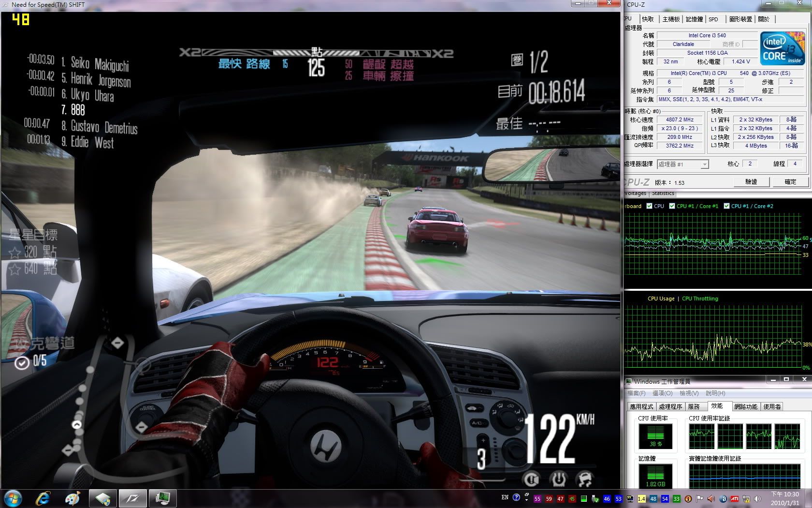Open the system volume speaker icon
This screenshot has height=508, width=812.
click(x=757, y=499)
